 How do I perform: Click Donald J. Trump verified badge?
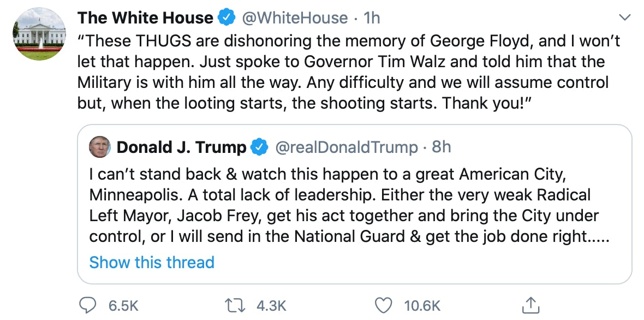(x=259, y=147)
